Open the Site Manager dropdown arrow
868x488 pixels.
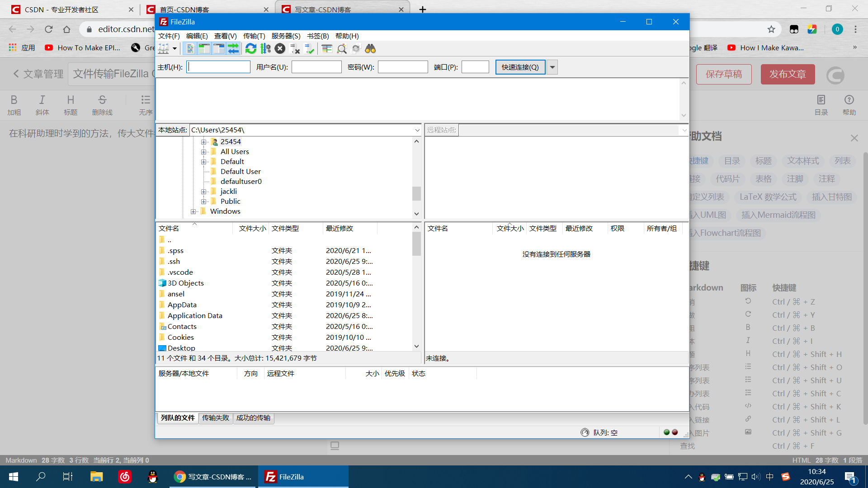[x=175, y=49]
